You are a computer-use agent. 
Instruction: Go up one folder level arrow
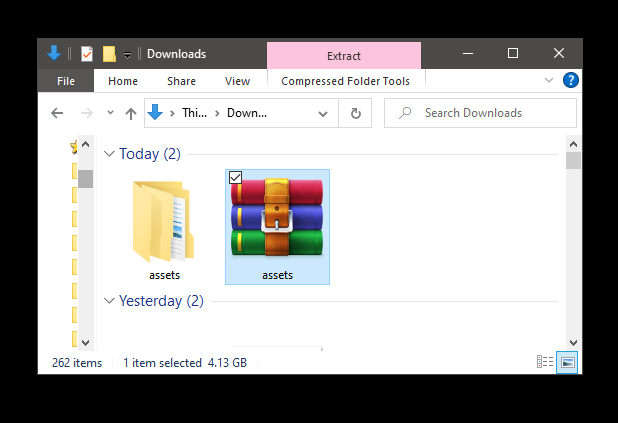click(130, 114)
